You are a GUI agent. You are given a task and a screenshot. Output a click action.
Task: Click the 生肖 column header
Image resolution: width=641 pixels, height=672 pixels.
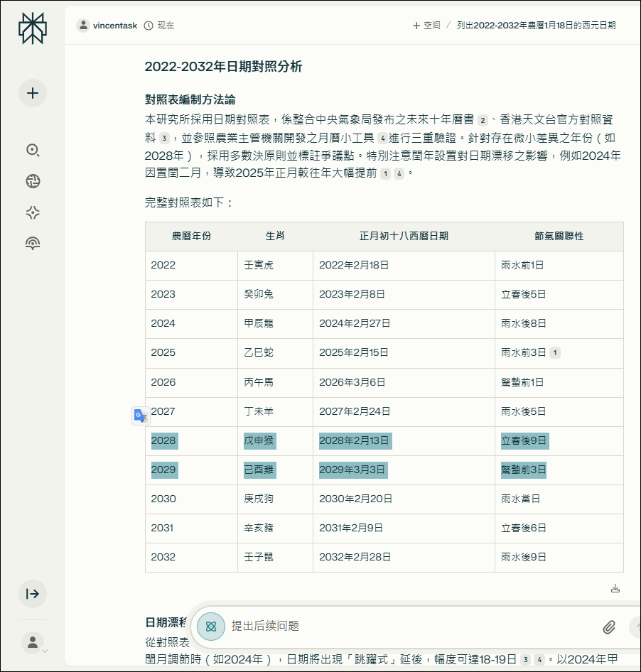pyautogui.click(x=275, y=236)
